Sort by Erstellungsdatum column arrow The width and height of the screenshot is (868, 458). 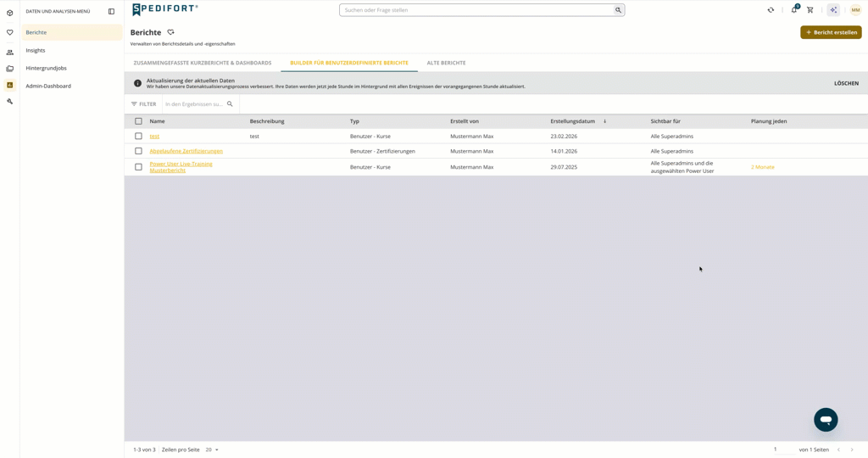click(604, 120)
